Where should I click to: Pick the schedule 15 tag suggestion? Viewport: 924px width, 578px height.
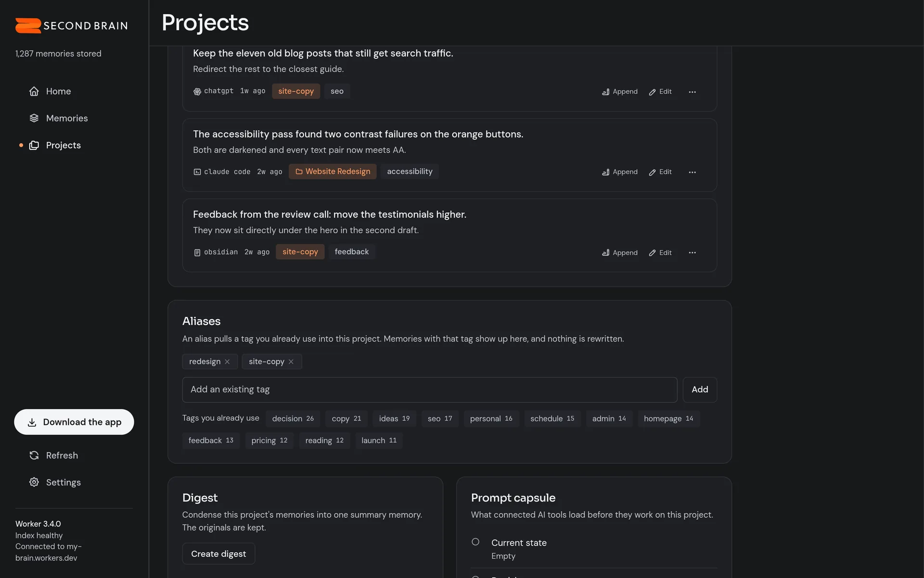(x=552, y=419)
